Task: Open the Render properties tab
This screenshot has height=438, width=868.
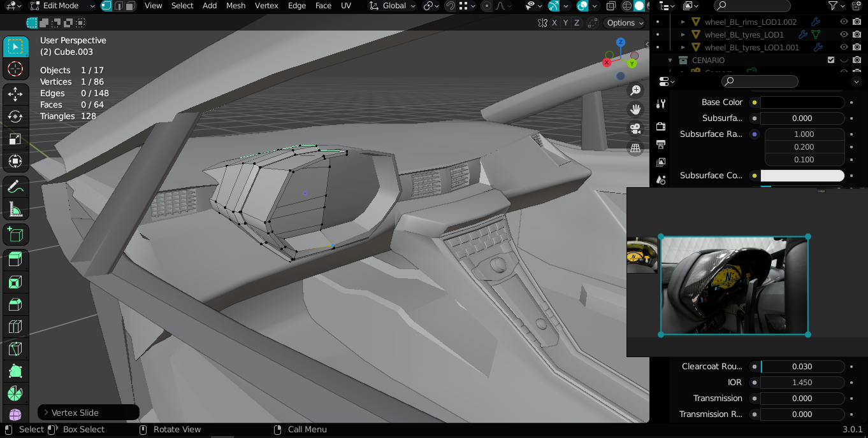Action: pyautogui.click(x=661, y=126)
